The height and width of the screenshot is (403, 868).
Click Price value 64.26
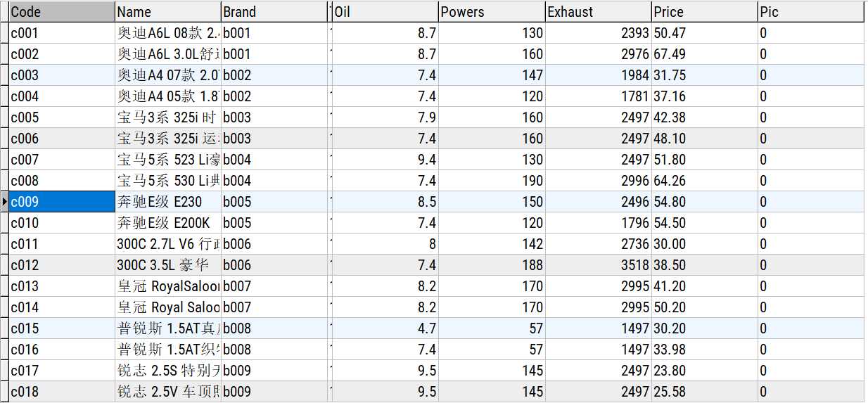click(705, 181)
